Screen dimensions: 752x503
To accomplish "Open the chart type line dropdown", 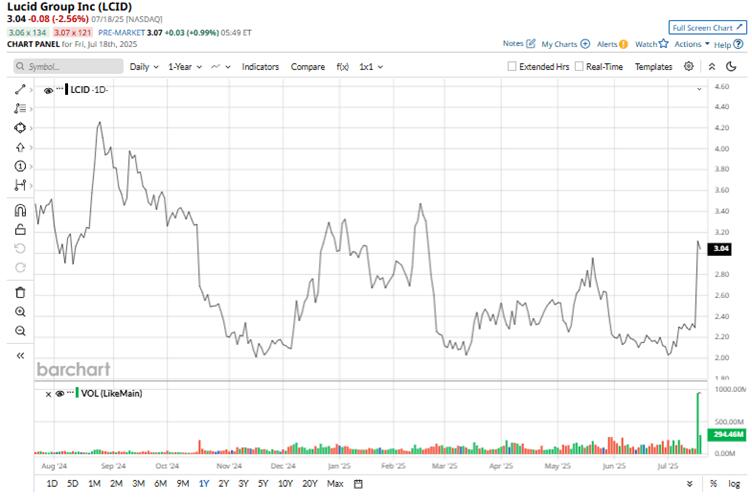I will (221, 67).
